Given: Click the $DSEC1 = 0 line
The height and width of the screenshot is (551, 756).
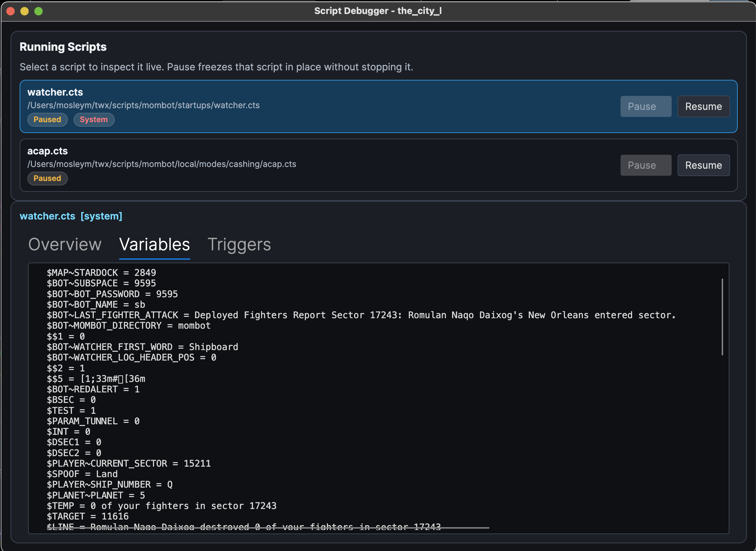Looking at the screenshot, I should 74,442.
